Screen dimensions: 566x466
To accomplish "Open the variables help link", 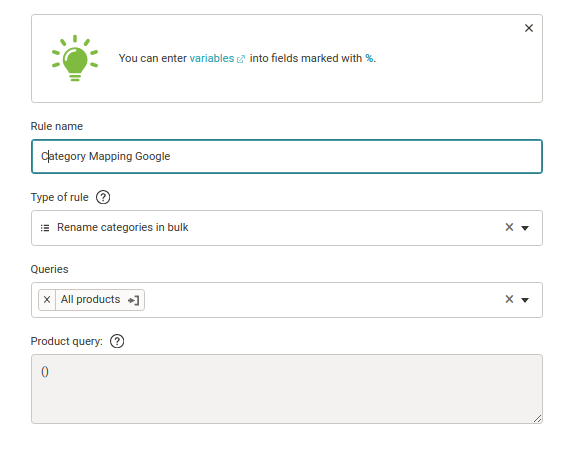I will click(x=212, y=58).
